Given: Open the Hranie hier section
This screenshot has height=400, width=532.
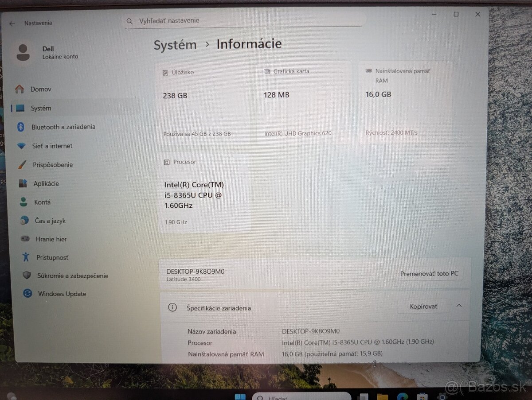Looking at the screenshot, I should pyautogui.click(x=50, y=239).
